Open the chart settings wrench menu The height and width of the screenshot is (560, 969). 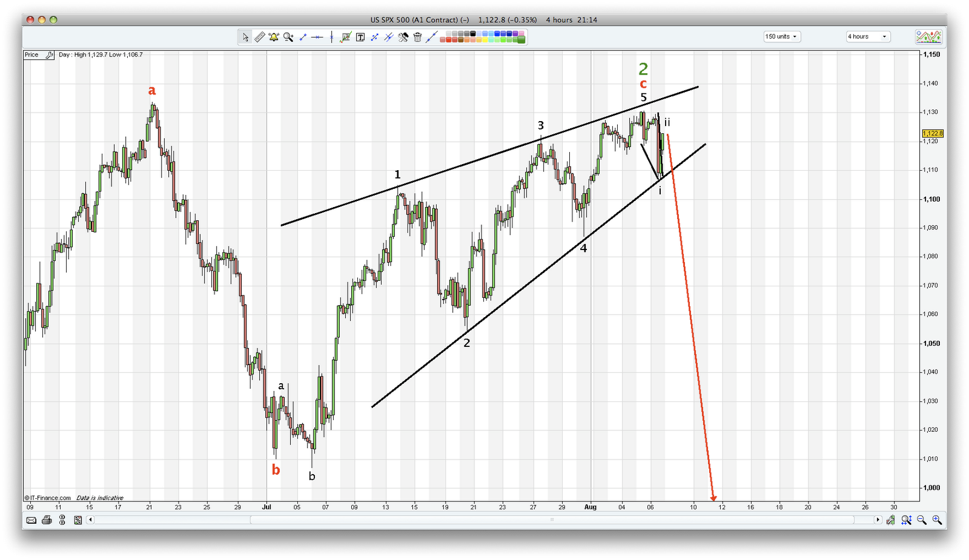(402, 37)
